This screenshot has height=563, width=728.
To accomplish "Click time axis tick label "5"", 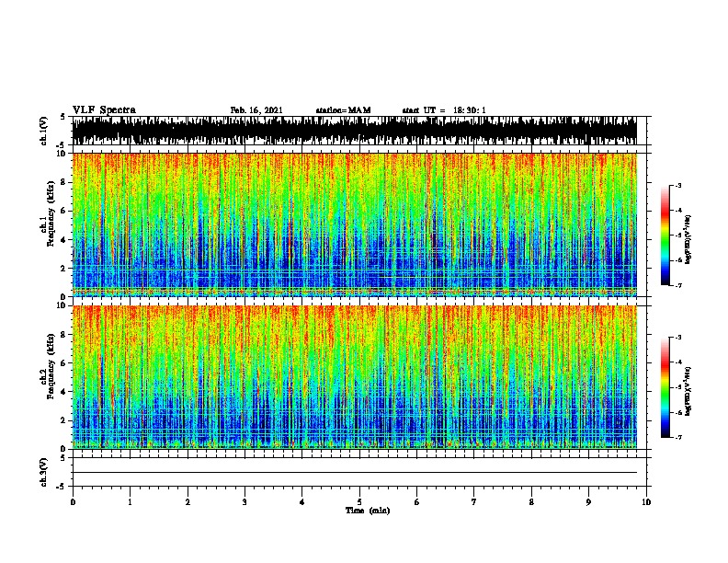I will [x=359, y=502].
